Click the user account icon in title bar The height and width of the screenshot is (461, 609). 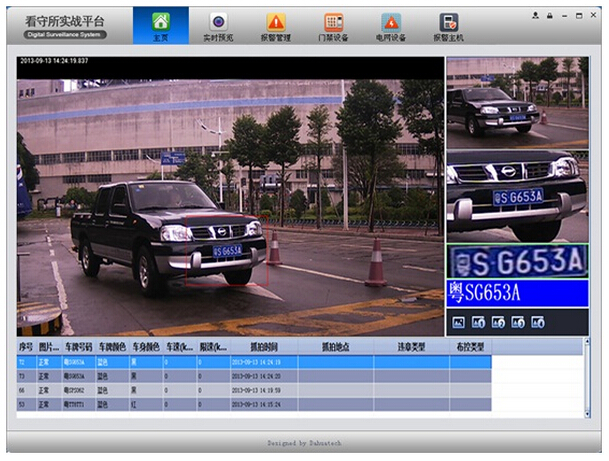pyautogui.click(x=536, y=17)
